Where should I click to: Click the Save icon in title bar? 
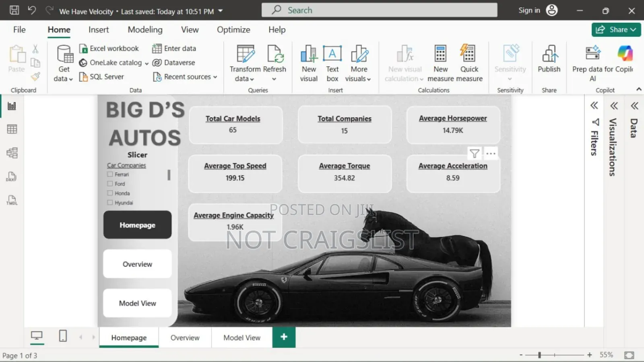click(14, 10)
